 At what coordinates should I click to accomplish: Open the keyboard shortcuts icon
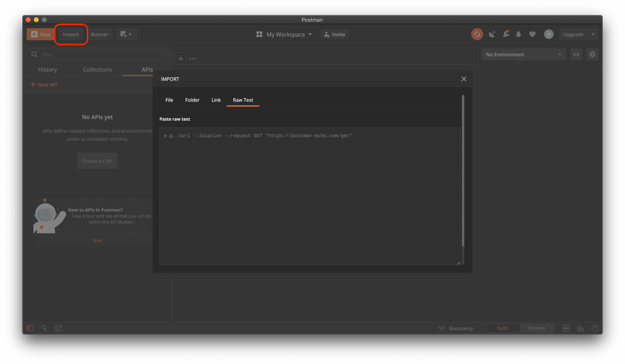click(x=580, y=328)
